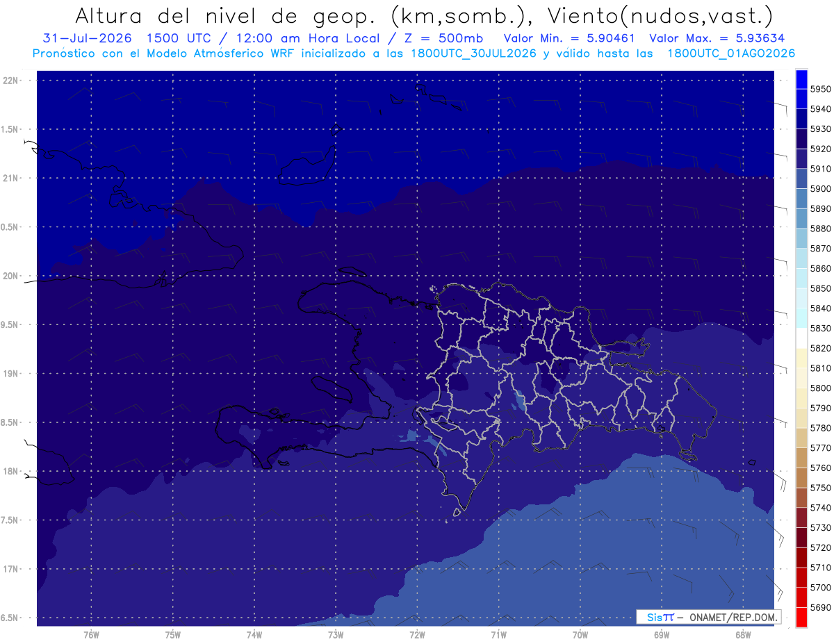Click the '19N' latitude label

coord(12,374)
